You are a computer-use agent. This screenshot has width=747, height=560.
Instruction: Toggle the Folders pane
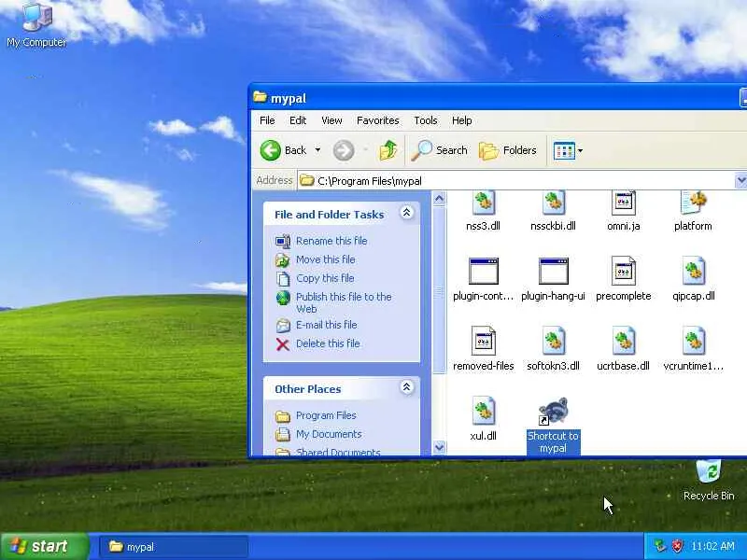[508, 150]
